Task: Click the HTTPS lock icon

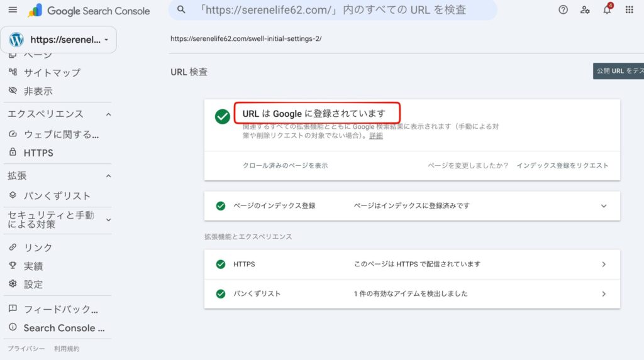Action: click(13, 152)
